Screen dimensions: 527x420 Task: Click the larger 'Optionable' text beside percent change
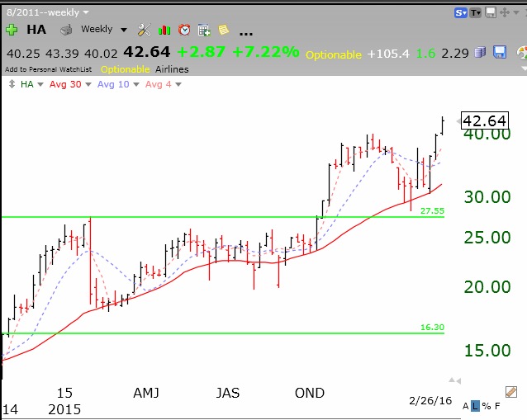coord(334,54)
